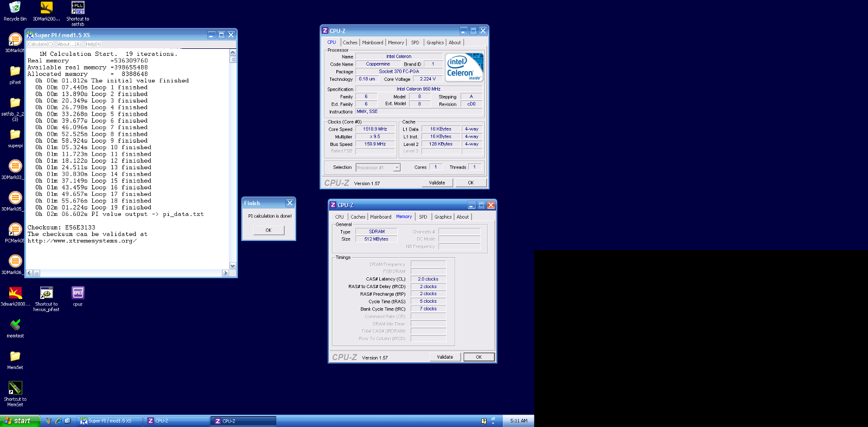
Task: Open the setfsb_2_2 (3) folder
Action: coord(13,108)
